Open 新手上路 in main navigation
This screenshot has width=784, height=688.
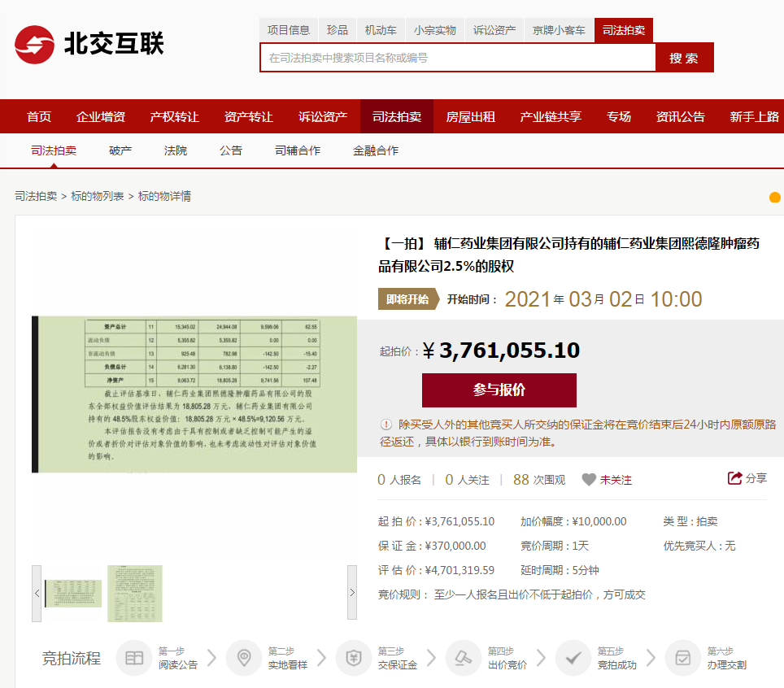pos(754,116)
